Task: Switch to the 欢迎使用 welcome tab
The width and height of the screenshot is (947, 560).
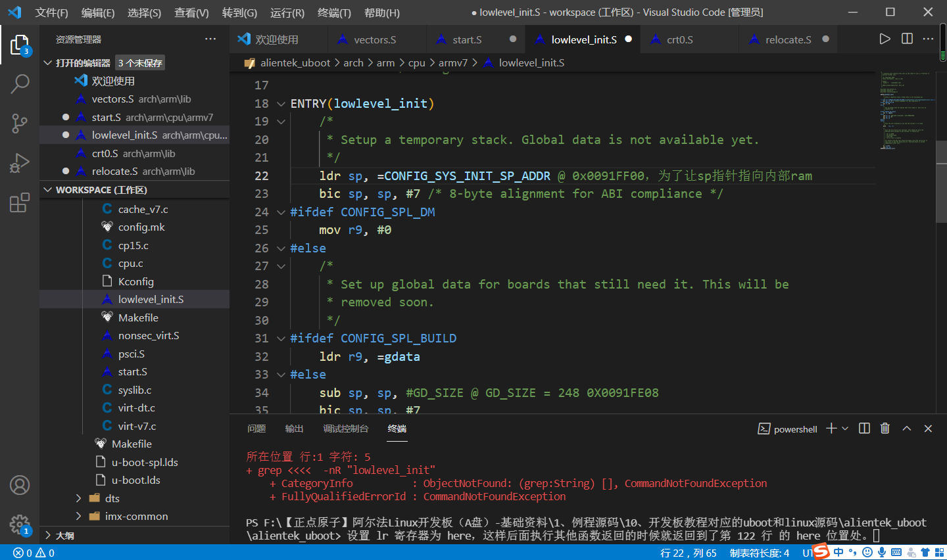Action: pos(278,39)
